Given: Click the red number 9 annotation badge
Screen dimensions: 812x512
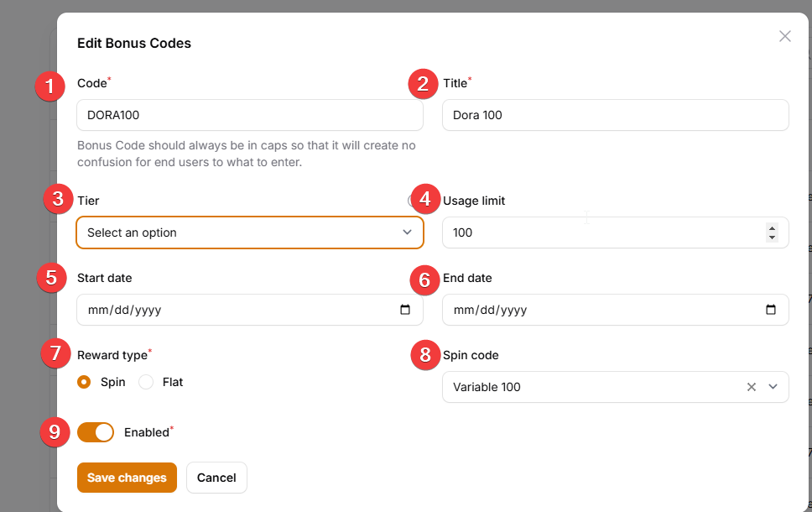Looking at the screenshot, I should (x=55, y=432).
